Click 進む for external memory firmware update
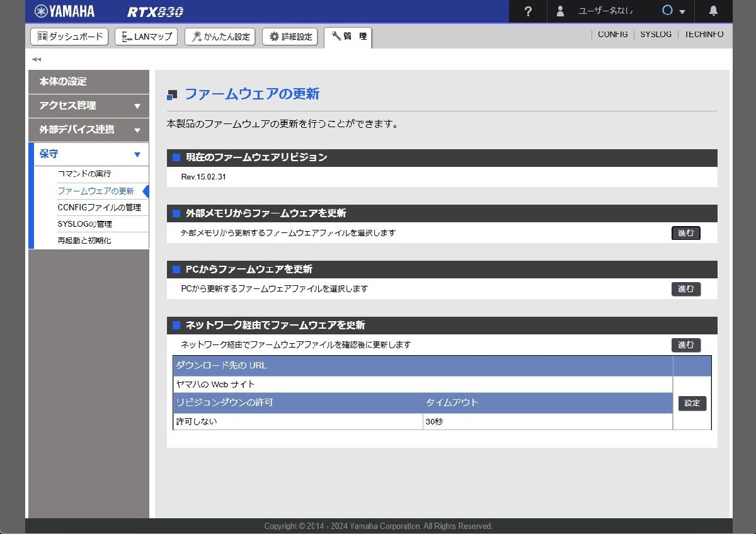Screen dimensions: 756x534 (x=685, y=233)
